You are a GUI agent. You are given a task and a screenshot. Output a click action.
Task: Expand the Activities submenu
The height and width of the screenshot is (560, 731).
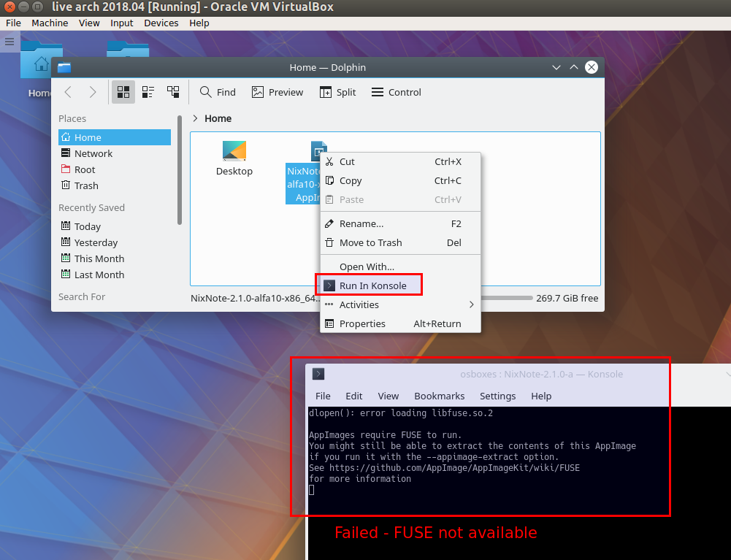point(399,304)
